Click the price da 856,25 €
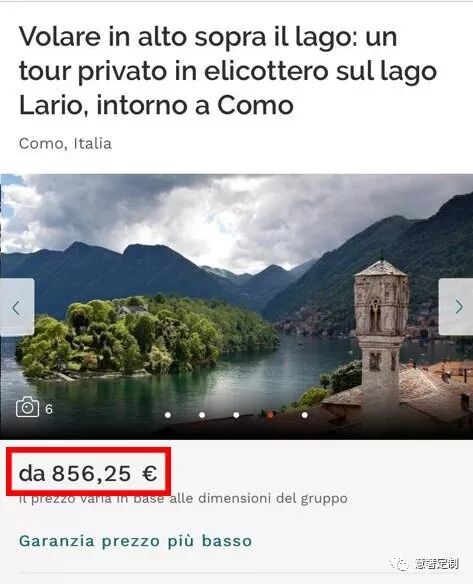The height and width of the screenshot is (584, 473). (x=88, y=473)
